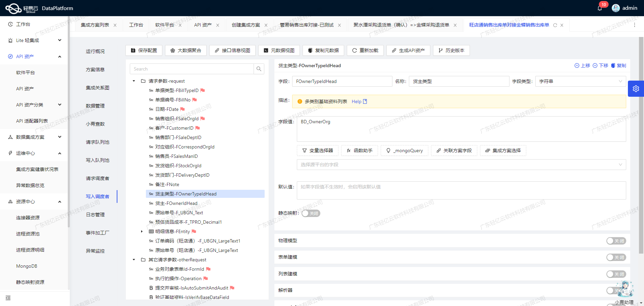Click the search magnifier icon

tap(259, 69)
